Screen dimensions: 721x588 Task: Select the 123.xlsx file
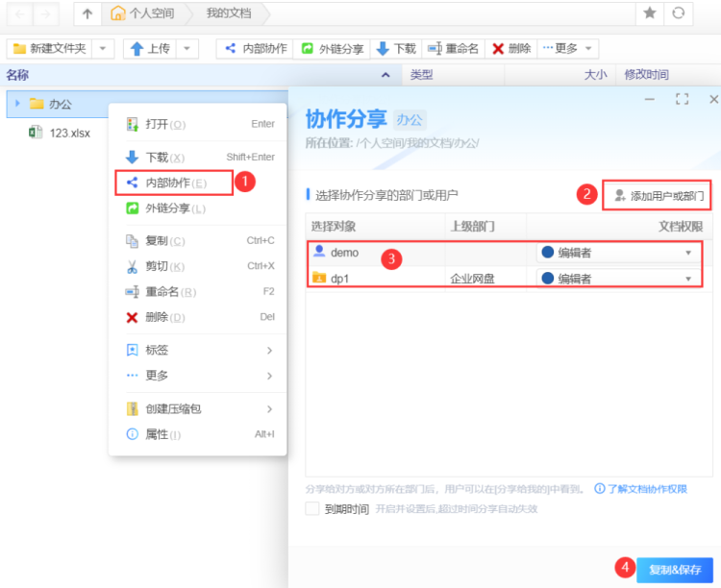pyautogui.click(x=69, y=133)
